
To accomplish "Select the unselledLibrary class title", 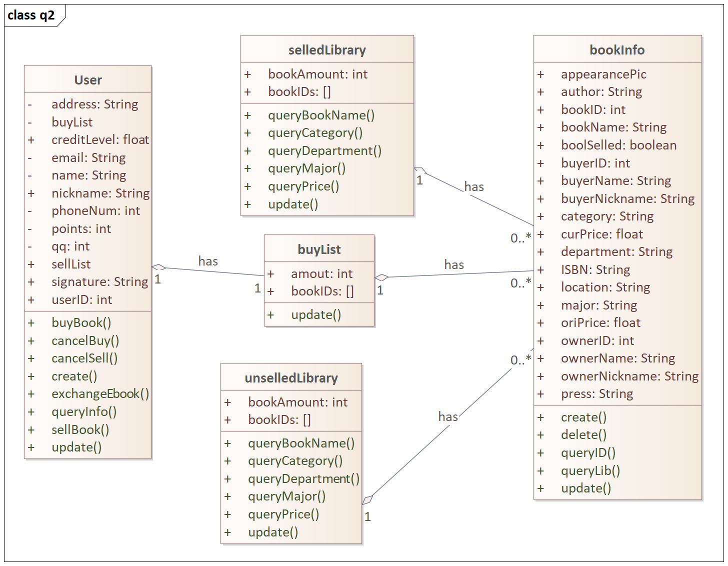I will tap(291, 378).
